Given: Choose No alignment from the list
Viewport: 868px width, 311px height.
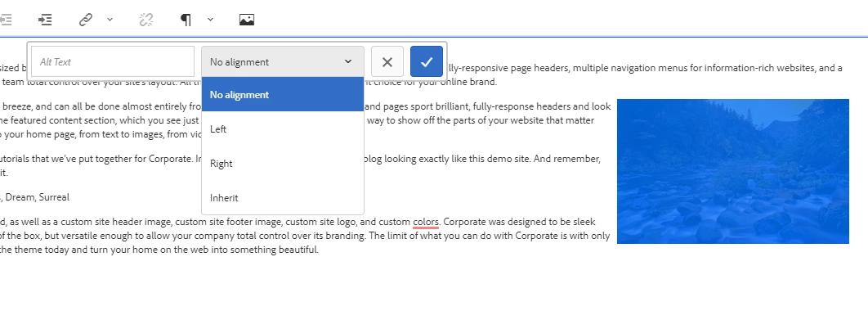Looking at the screenshot, I should pos(282,94).
